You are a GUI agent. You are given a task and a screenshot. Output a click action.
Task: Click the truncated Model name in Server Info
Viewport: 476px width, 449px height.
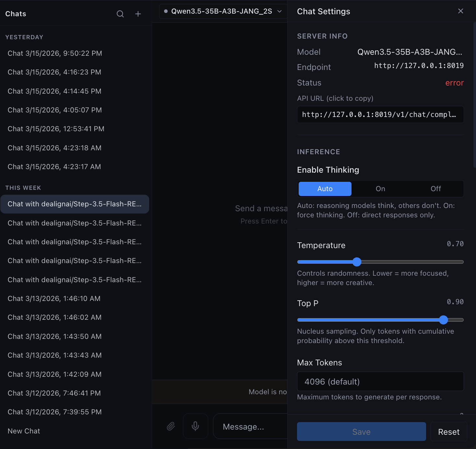(x=410, y=52)
